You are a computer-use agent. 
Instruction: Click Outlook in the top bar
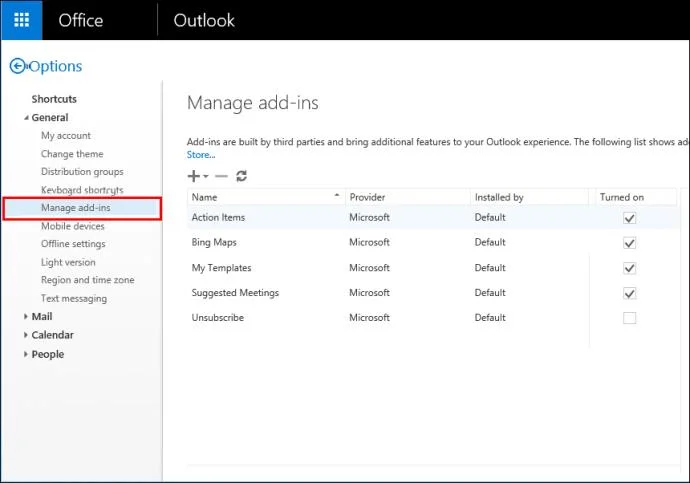click(x=204, y=20)
